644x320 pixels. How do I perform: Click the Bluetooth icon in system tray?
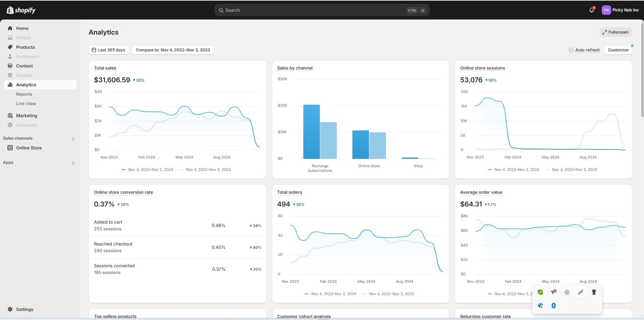(554, 306)
